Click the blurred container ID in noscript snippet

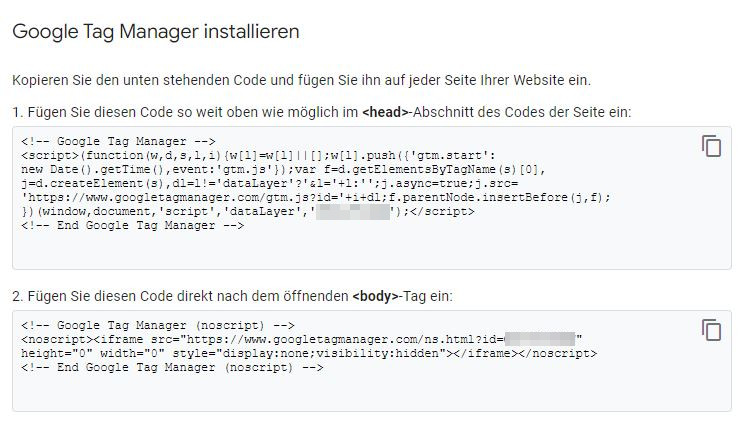538,339
